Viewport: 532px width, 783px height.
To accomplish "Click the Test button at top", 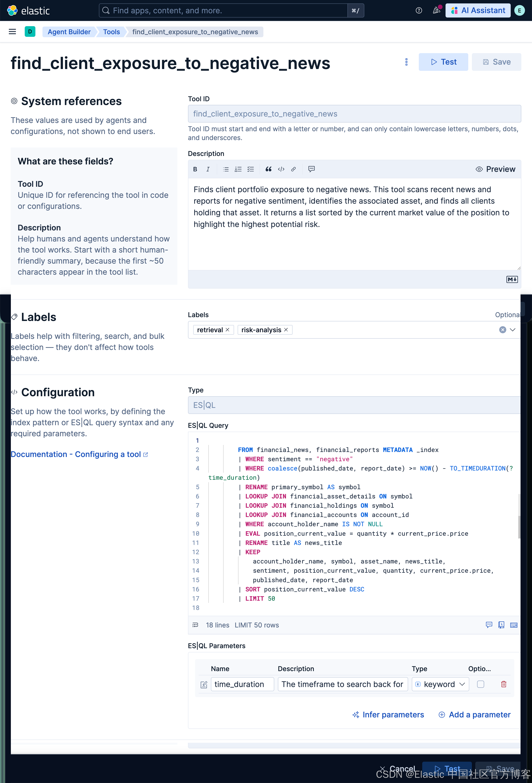I will click(x=443, y=62).
